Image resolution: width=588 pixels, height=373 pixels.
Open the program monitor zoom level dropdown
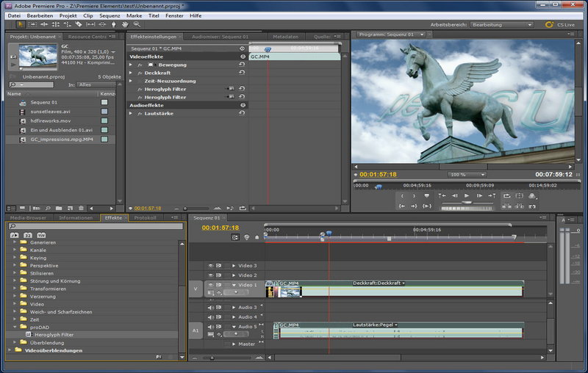[x=467, y=175]
